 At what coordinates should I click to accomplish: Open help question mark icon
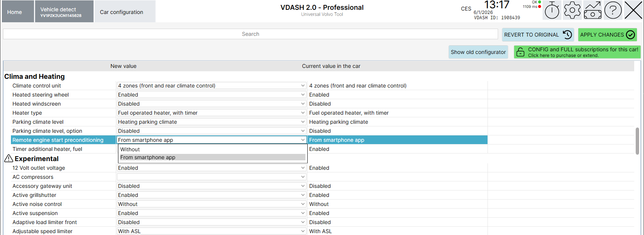(x=613, y=10)
